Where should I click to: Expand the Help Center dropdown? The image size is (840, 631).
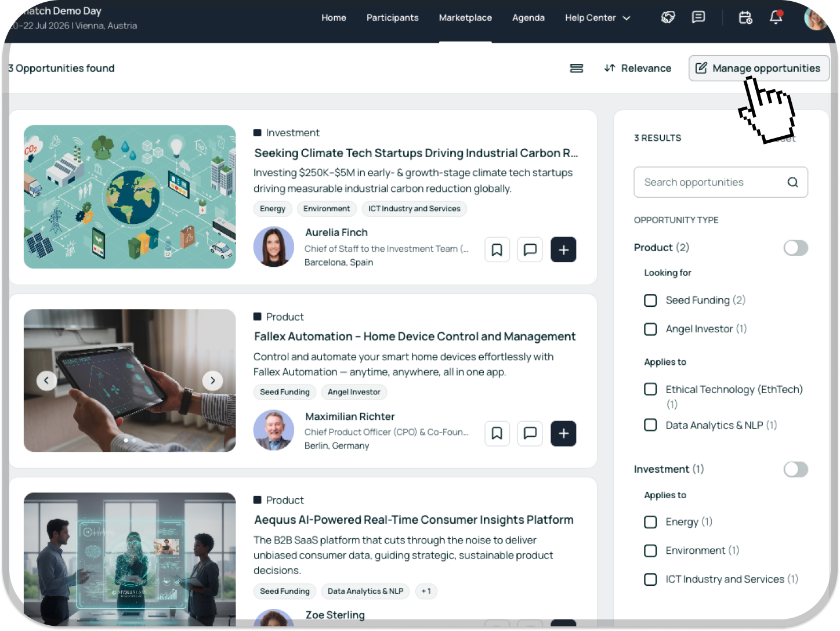[x=598, y=18]
